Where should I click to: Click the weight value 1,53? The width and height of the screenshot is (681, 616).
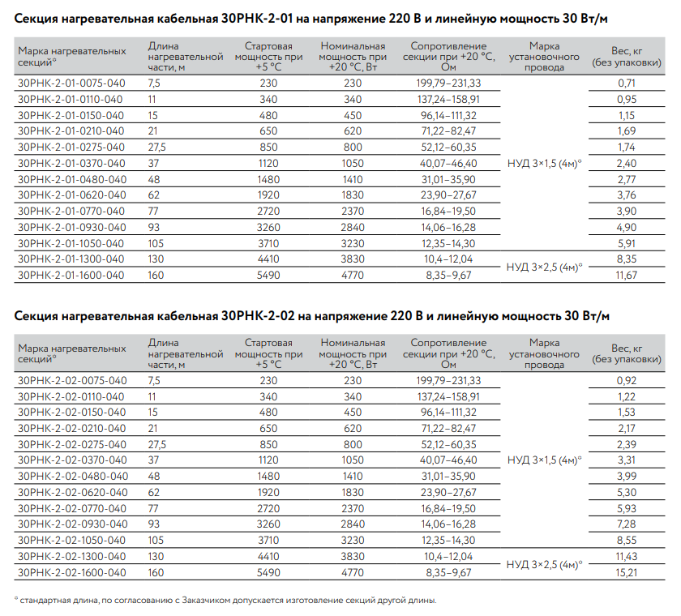(x=627, y=413)
